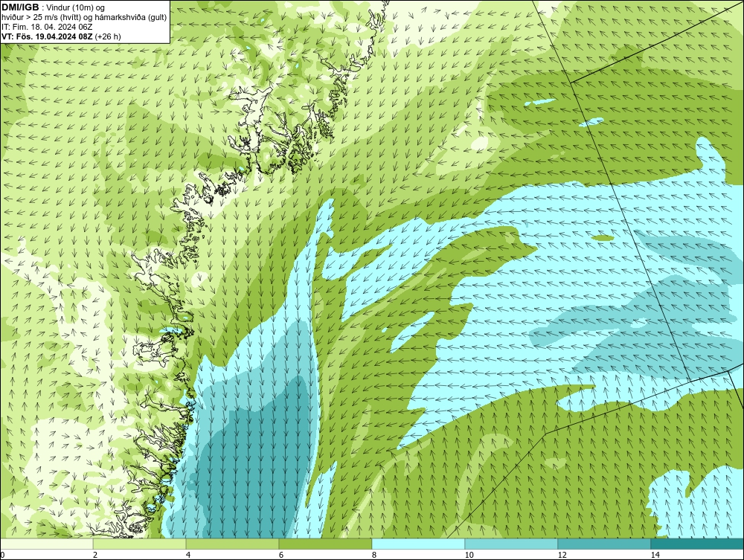The width and height of the screenshot is (744, 560).
Task: Click the 0–2 m/s legend color band
Action: tap(46, 544)
